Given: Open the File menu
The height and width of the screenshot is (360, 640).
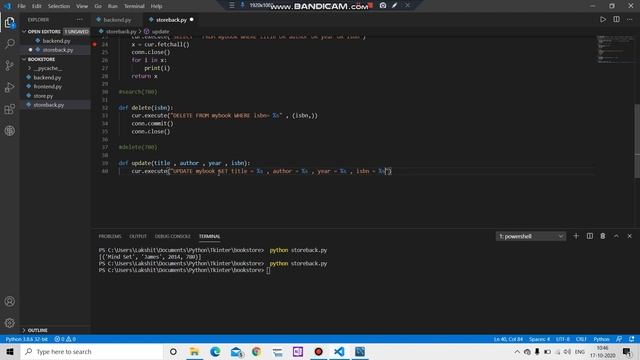Looking at the screenshot, I should point(21,6).
